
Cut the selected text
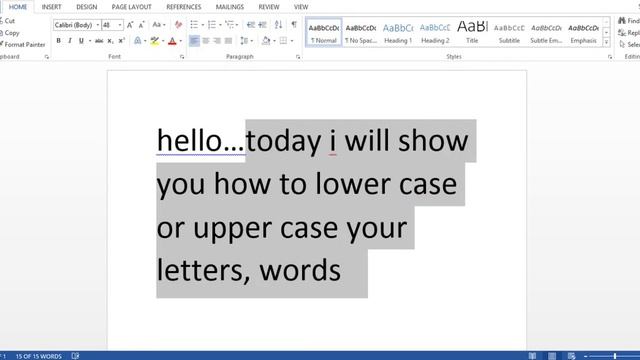7,20
